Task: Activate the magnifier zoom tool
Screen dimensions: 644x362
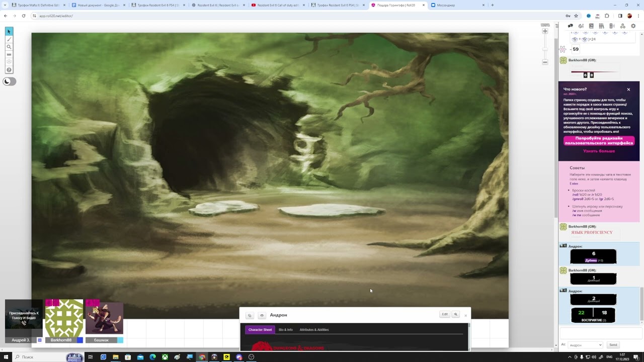Action: click(9, 47)
